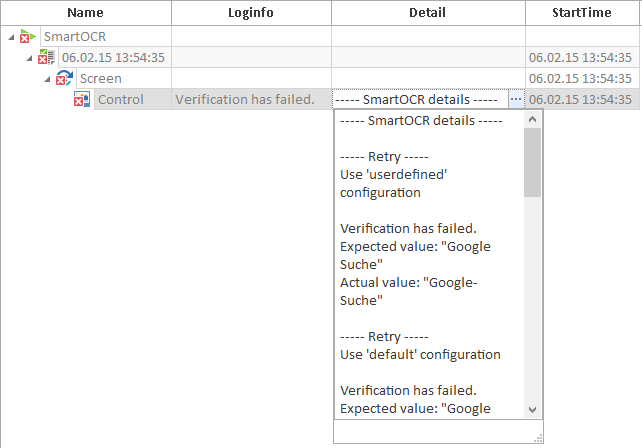Click the "Verification has failed." Loginfo cell
This screenshot has height=448, width=642.
point(245,99)
